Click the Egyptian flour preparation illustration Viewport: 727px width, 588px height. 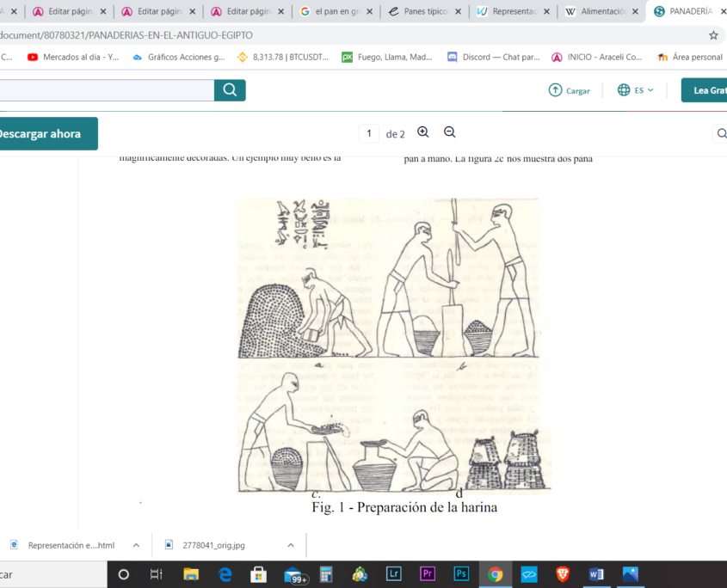[394, 346]
